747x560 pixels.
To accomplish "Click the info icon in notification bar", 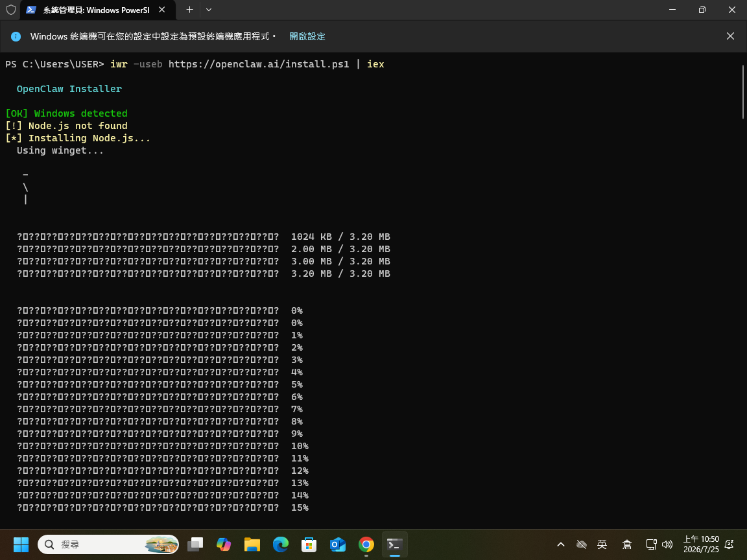I will [16, 36].
